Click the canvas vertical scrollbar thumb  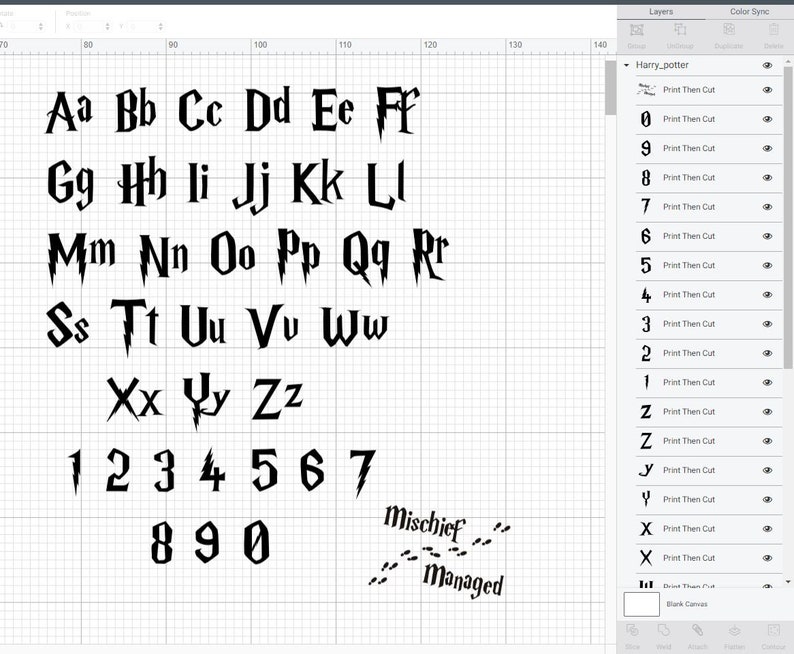coord(610,88)
